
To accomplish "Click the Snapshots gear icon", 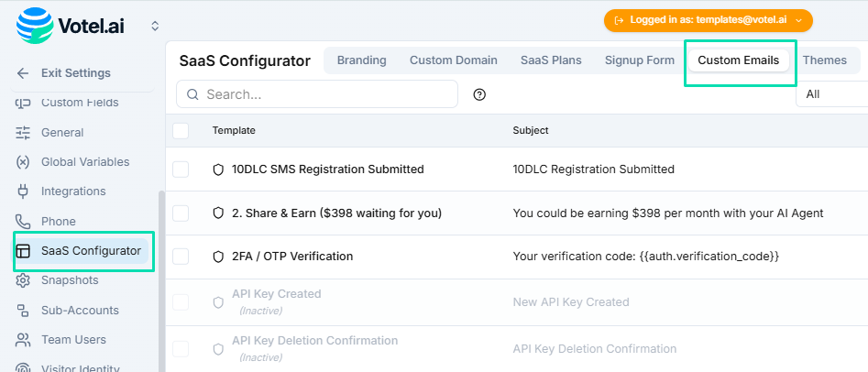I will tap(24, 280).
